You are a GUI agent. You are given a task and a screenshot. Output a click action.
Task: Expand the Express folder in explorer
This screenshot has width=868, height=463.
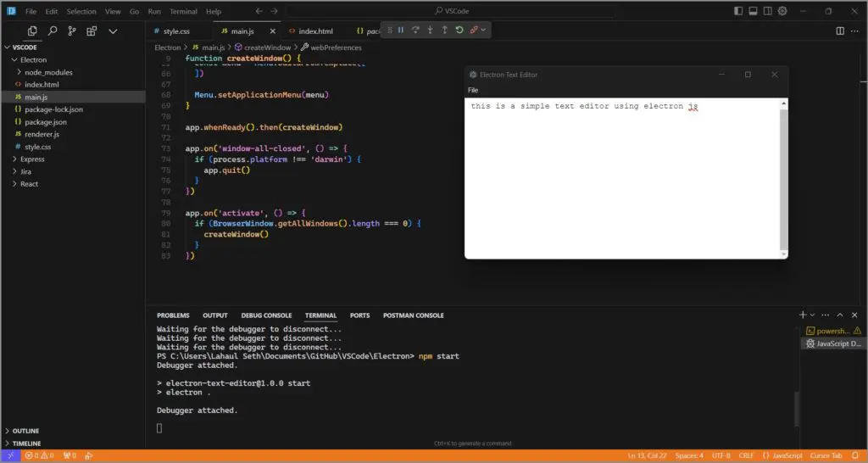pyautogui.click(x=32, y=159)
